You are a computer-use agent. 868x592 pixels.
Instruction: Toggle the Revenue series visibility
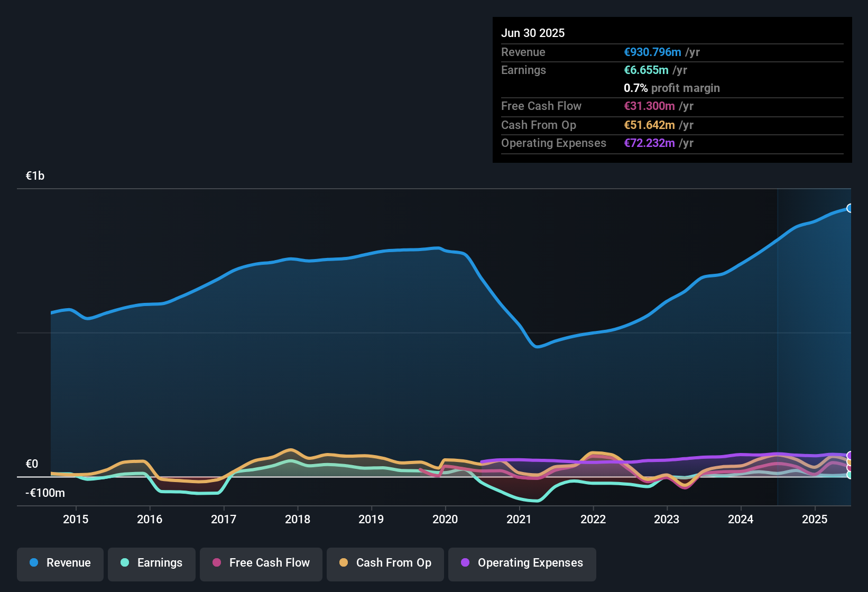tap(60, 563)
